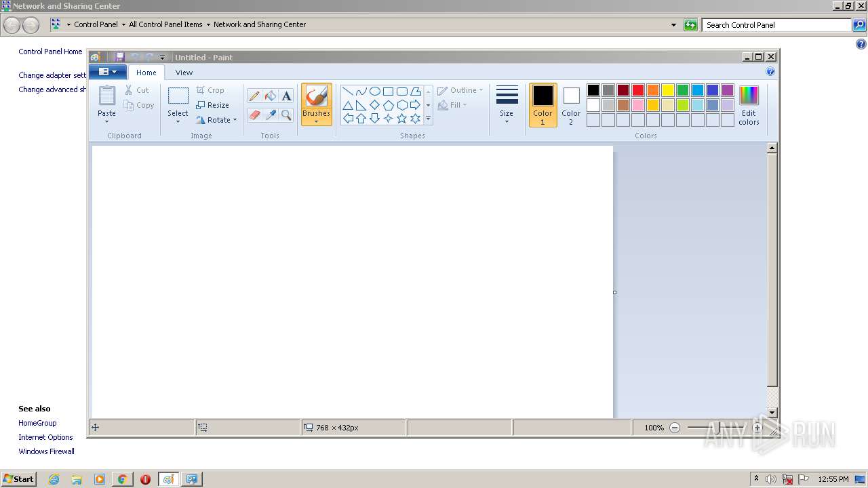Pick the Five-point star shape
The height and width of the screenshot is (488, 868).
pos(401,119)
